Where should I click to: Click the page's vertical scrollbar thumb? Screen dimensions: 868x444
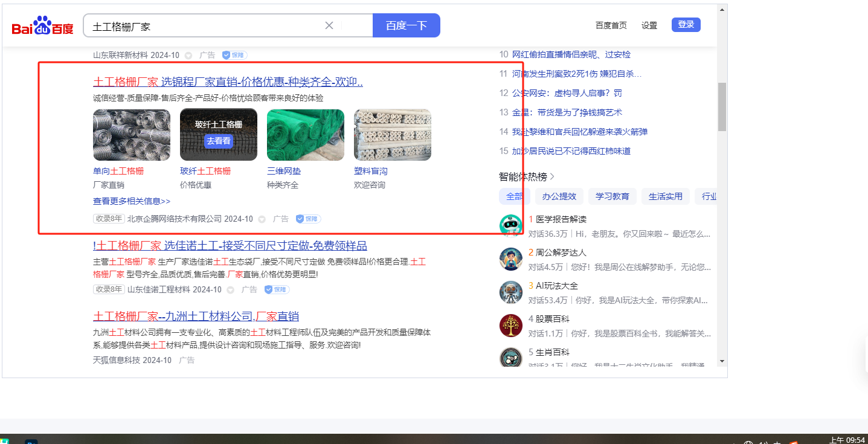pos(722,107)
